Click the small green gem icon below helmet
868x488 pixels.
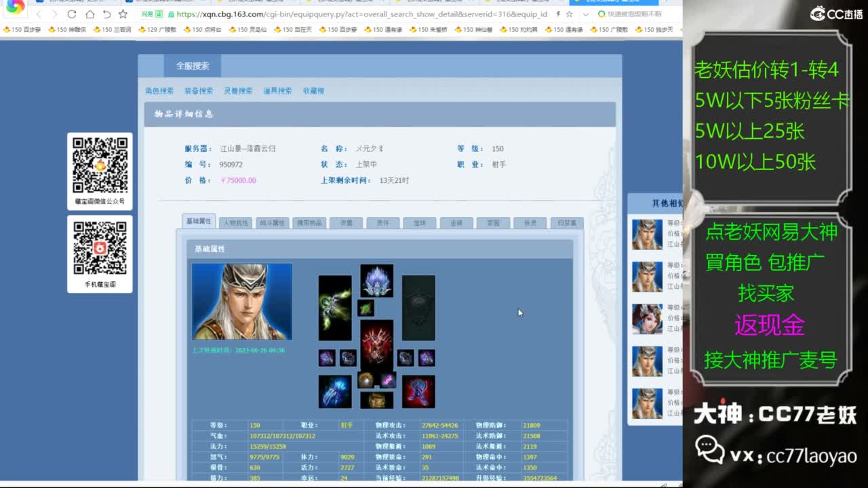[x=366, y=308]
